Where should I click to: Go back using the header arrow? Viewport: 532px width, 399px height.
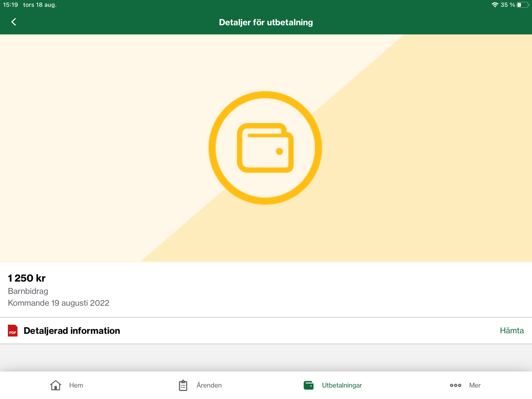(x=14, y=22)
